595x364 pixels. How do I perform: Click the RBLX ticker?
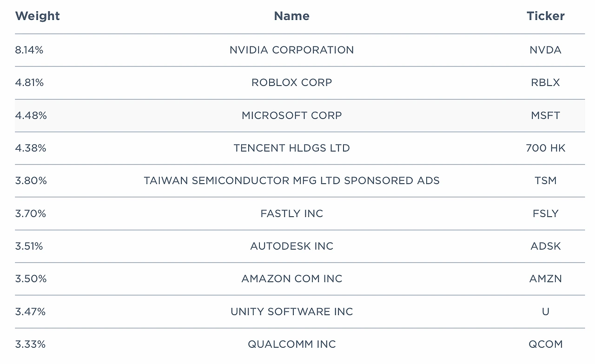545,82
